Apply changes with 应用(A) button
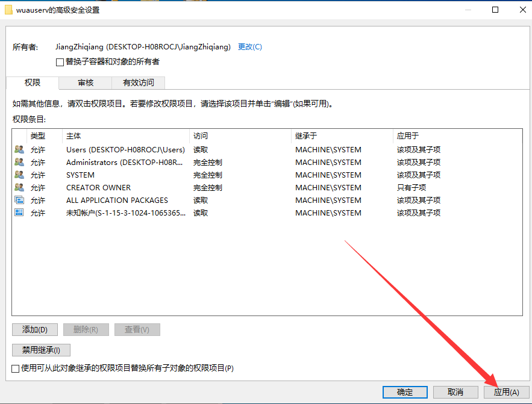The image size is (532, 404). tap(506, 392)
